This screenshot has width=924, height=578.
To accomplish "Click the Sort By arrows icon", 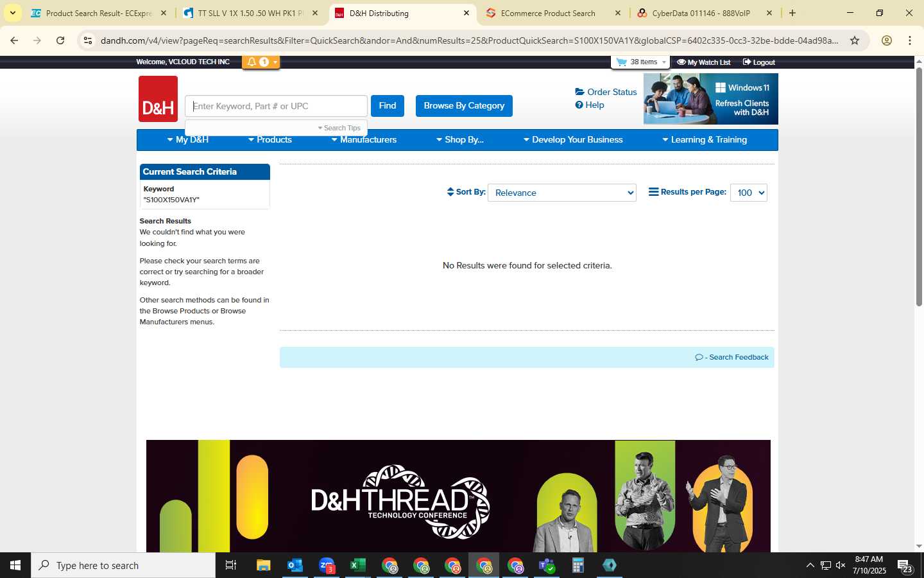I will [450, 192].
